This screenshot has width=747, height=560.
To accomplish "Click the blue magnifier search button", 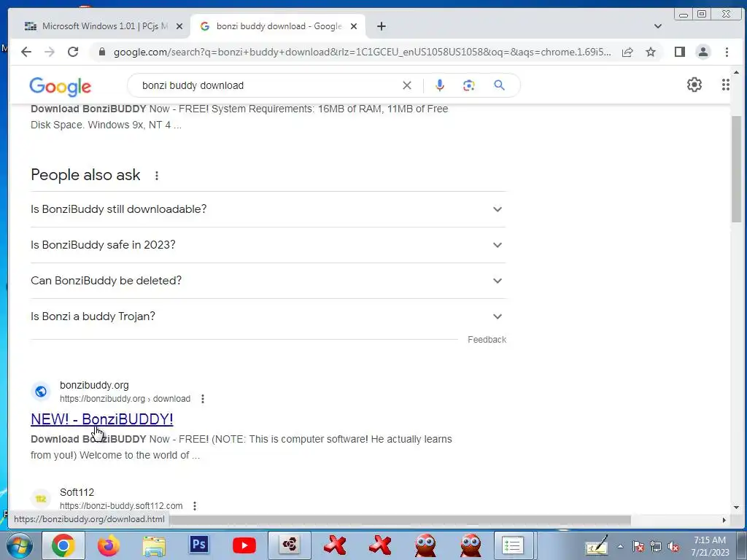I will tap(499, 85).
